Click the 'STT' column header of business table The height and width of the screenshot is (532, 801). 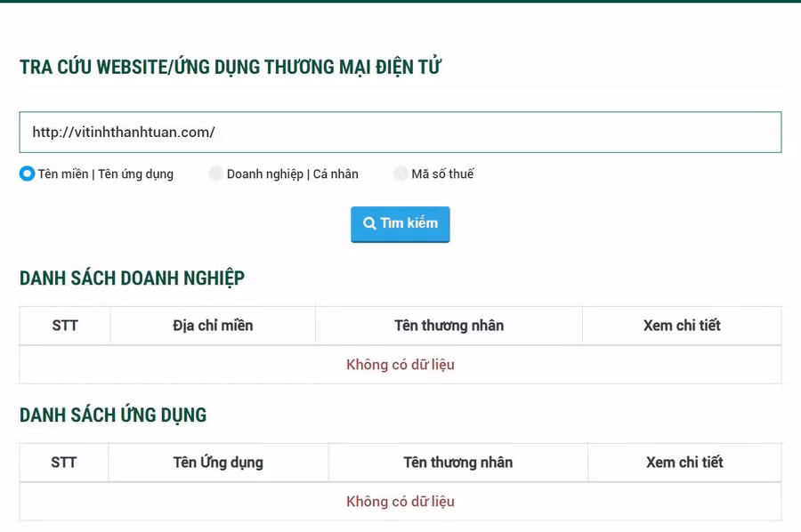63,325
